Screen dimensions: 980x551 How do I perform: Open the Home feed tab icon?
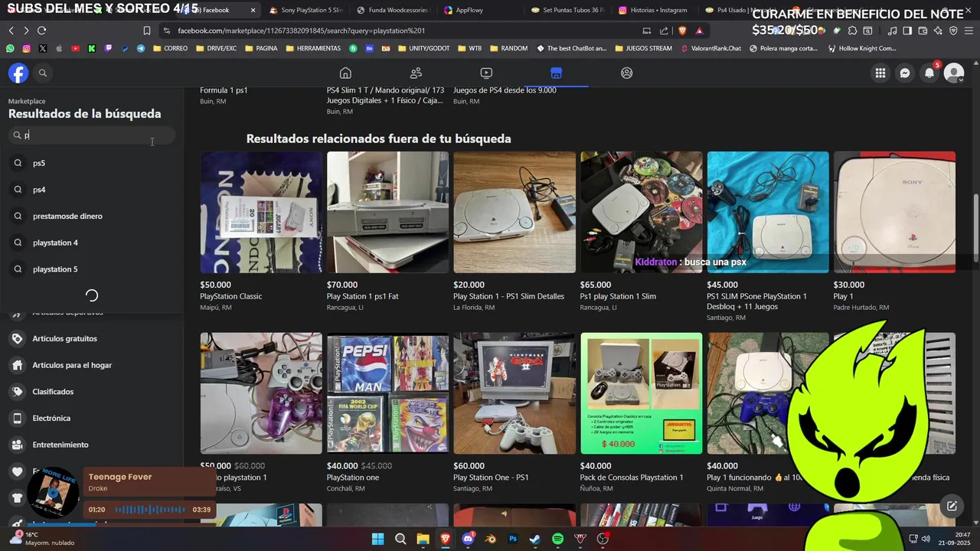click(345, 73)
